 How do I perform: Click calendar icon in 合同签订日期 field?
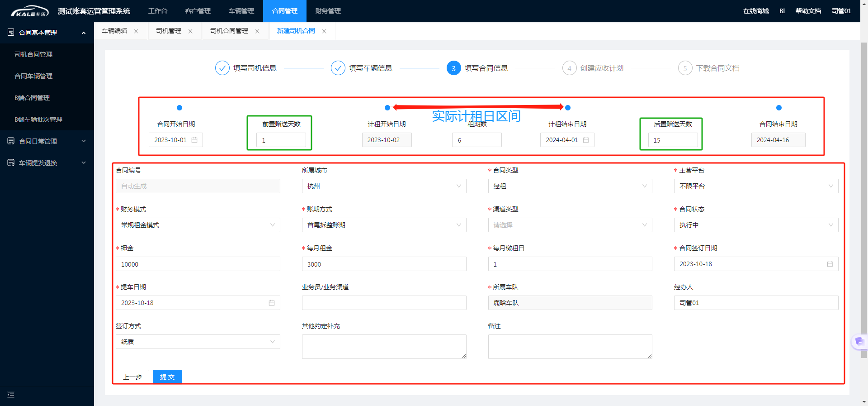[830, 264]
